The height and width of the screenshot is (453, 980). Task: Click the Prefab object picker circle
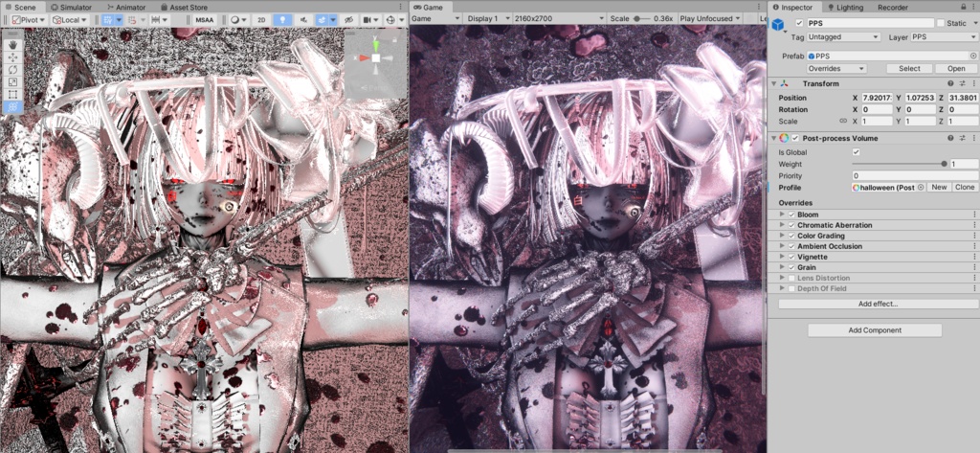(973, 57)
